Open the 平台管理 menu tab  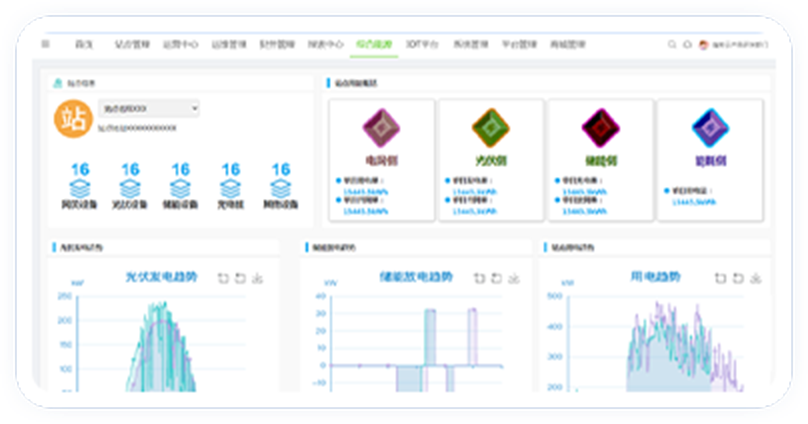tap(519, 44)
